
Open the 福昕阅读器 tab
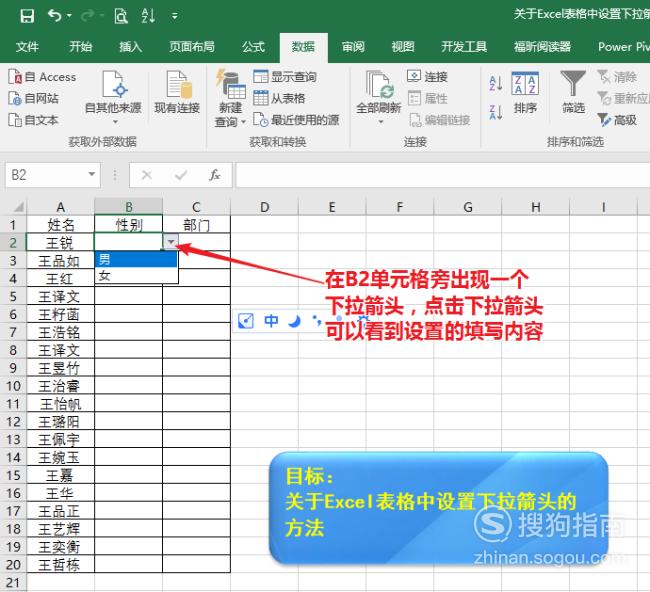pyautogui.click(x=542, y=47)
